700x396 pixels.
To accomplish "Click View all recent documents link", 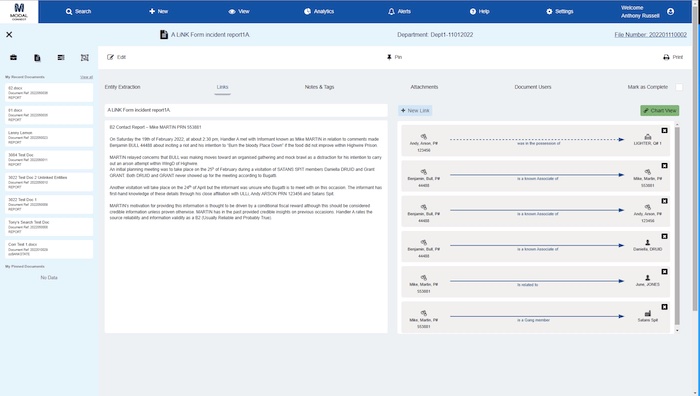I will tap(87, 77).
